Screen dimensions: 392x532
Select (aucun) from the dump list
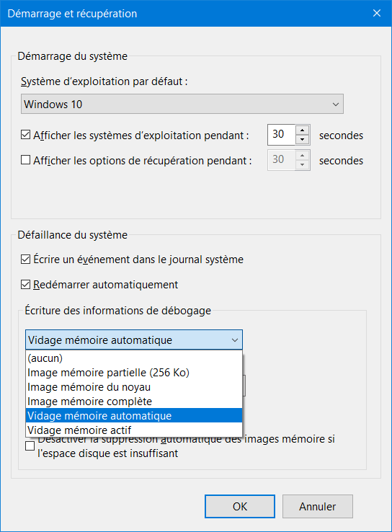point(134,358)
